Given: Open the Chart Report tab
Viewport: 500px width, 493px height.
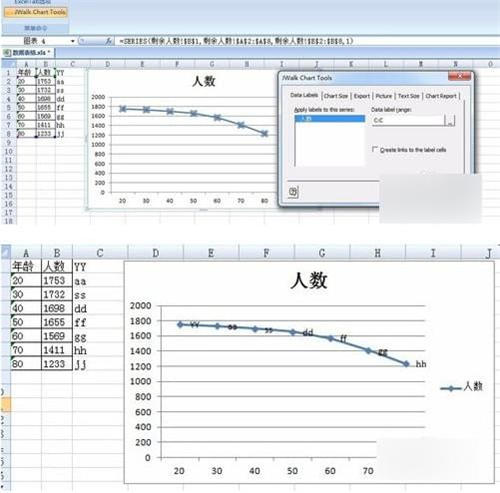Looking at the screenshot, I should (441, 96).
